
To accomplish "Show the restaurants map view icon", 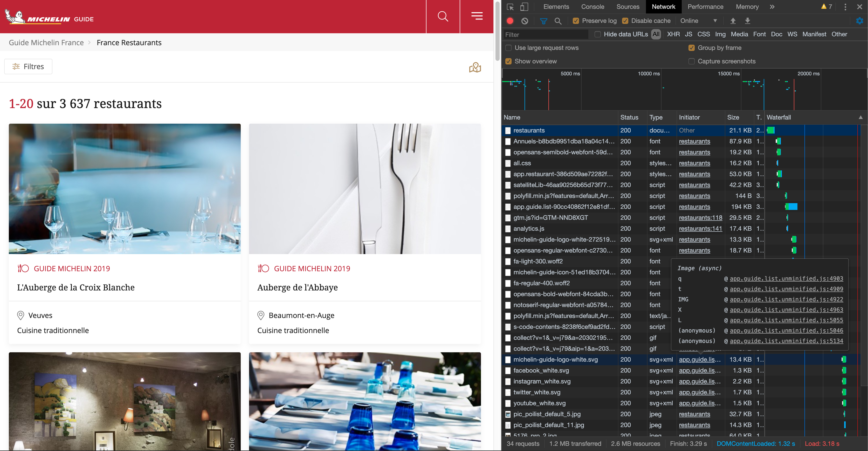I will 475,67.
